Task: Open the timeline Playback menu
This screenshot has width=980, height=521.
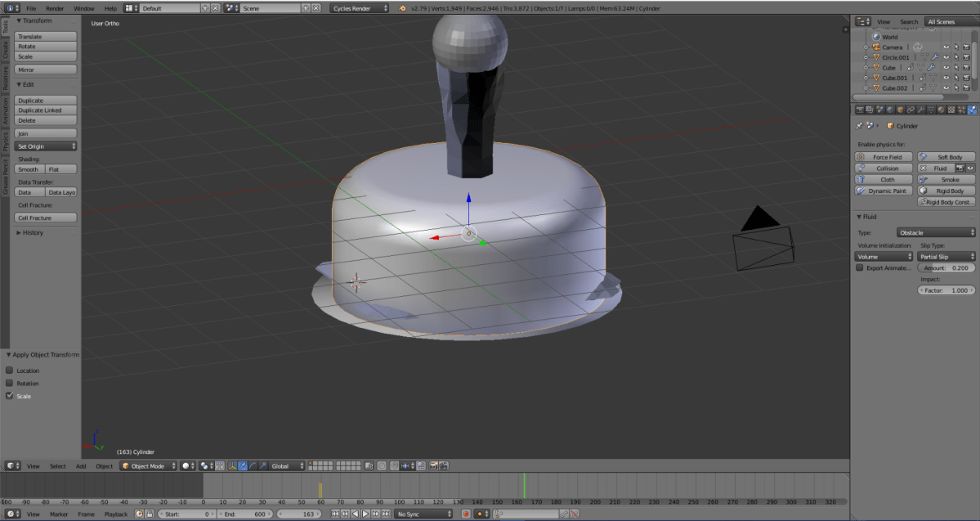Action: [x=115, y=514]
